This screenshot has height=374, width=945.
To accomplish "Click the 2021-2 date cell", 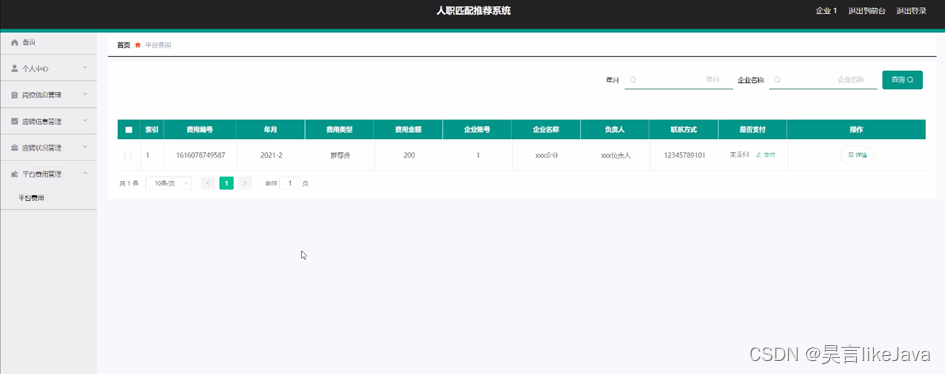I will pos(271,155).
